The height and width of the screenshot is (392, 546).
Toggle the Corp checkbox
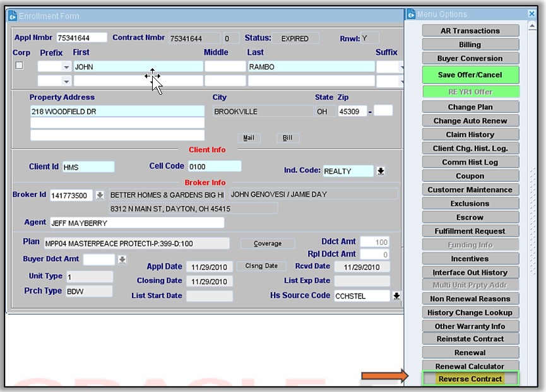(x=20, y=65)
